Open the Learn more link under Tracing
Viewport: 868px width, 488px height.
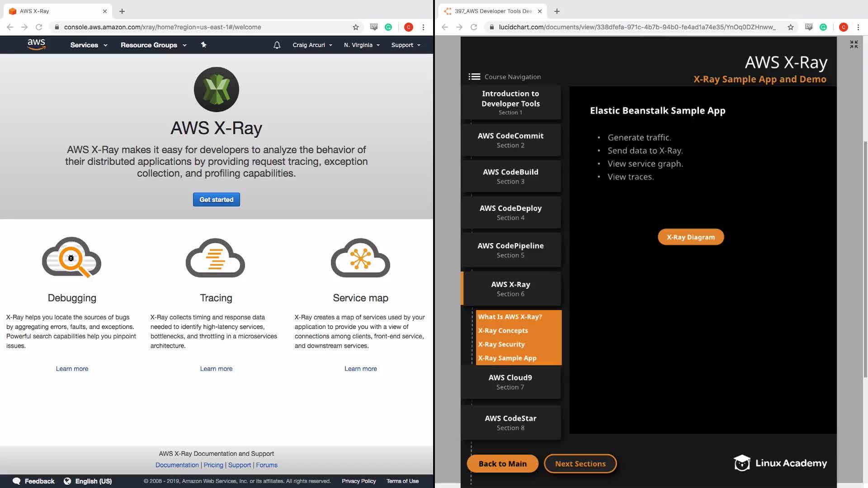(x=216, y=369)
